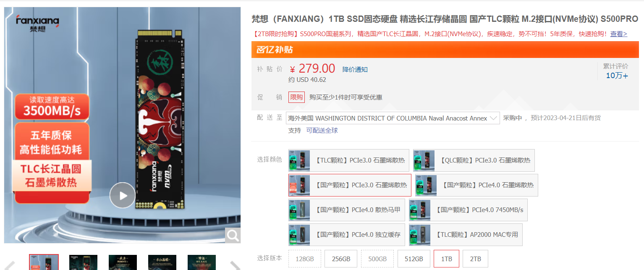644x270 pixels.
Task: Show the previous gallery thumbnails
Action: pyautogui.click(x=10, y=265)
